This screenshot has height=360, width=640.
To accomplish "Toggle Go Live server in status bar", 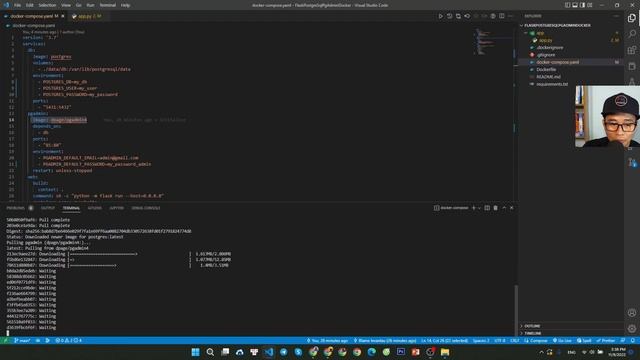I will [x=562, y=340].
